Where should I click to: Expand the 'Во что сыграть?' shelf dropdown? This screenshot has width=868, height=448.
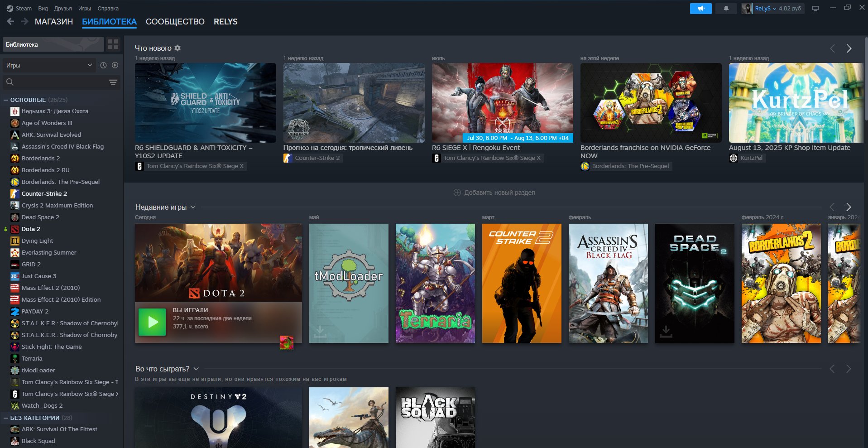click(196, 369)
